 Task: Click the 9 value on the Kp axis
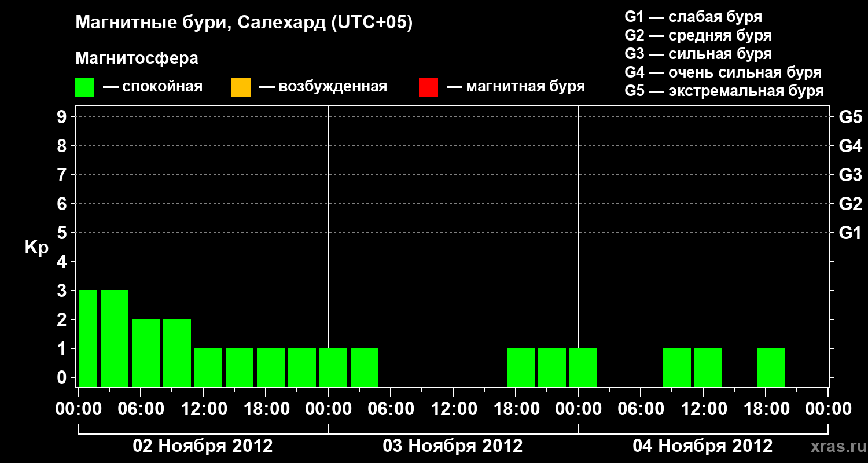pyautogui.click(x=63, y=117)
